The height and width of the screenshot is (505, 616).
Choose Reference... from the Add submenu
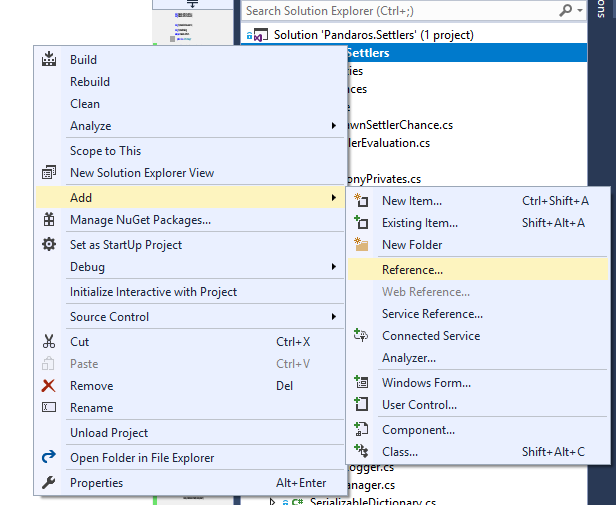point(412,269)
